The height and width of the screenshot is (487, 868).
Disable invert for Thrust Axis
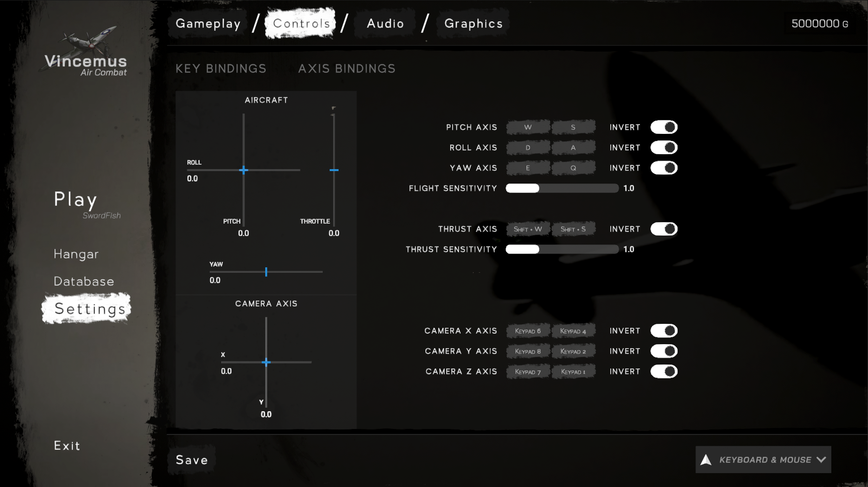coord(664,229)
